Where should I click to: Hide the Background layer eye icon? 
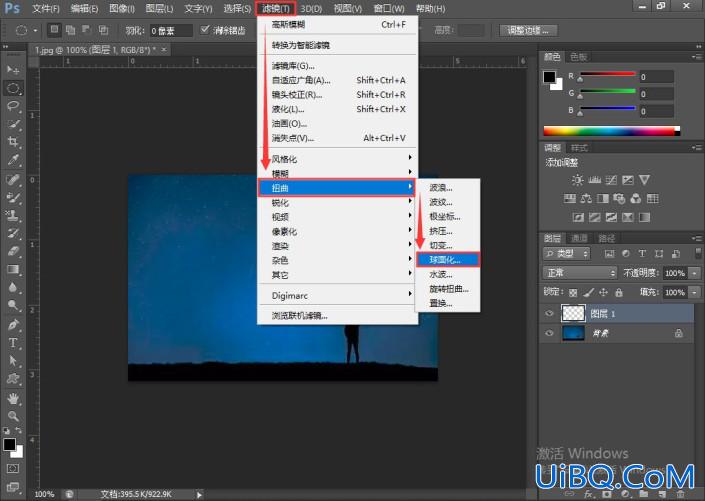[x=549, y=333]
